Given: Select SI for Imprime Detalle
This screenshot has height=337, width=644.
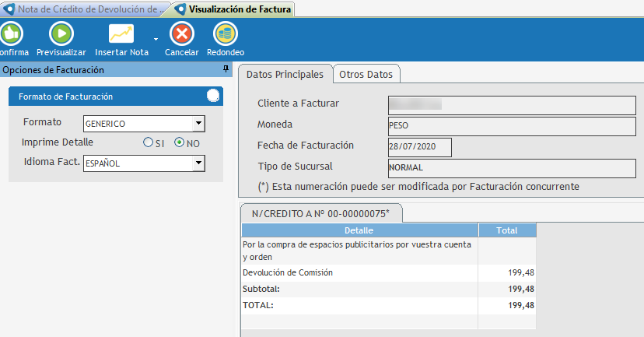Looking at the screenshot, I should (148, 142).
